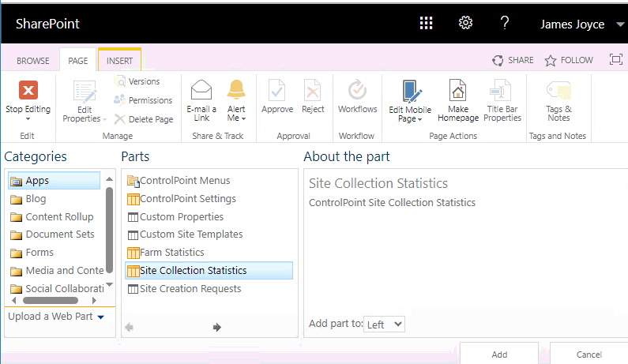This screenshot has height=364, width=628.
Task: Open the Add part to dropdown
Action: 385,324
